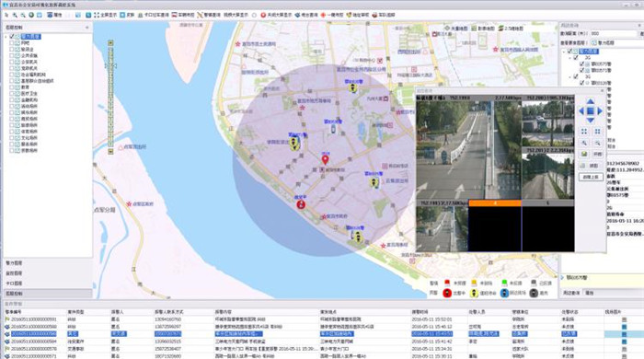Check the 公安机关 layer checkbox
This screenshot has width=644, height=359.
12,62
